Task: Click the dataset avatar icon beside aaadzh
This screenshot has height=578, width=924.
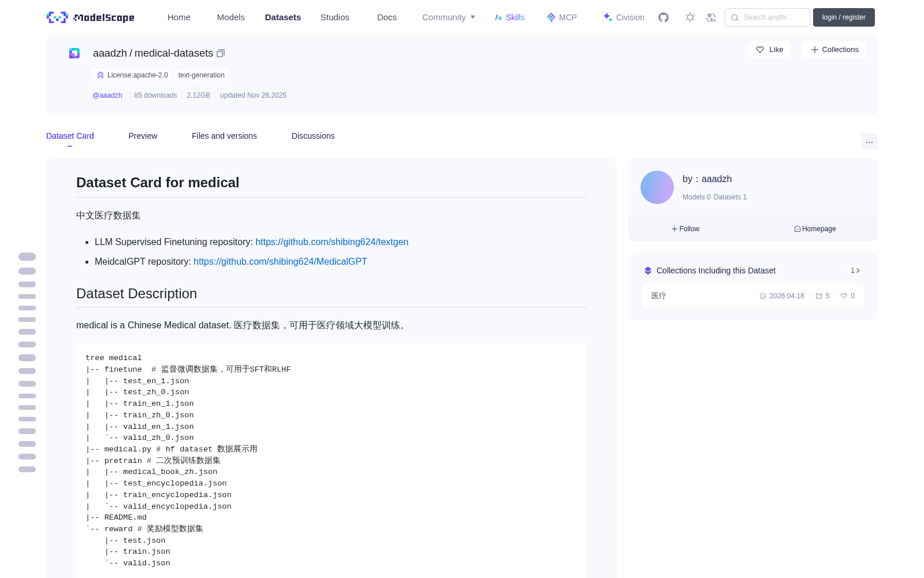Action: click(74, 53)
